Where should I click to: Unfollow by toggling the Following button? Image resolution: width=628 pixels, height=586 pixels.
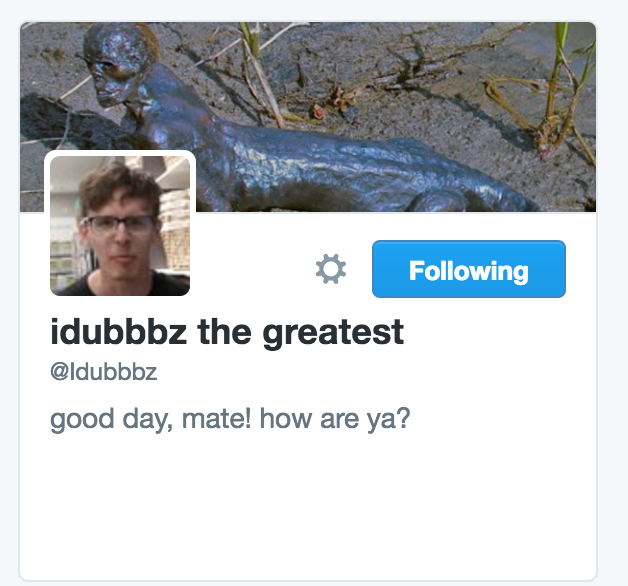click(x=469, y=269)
